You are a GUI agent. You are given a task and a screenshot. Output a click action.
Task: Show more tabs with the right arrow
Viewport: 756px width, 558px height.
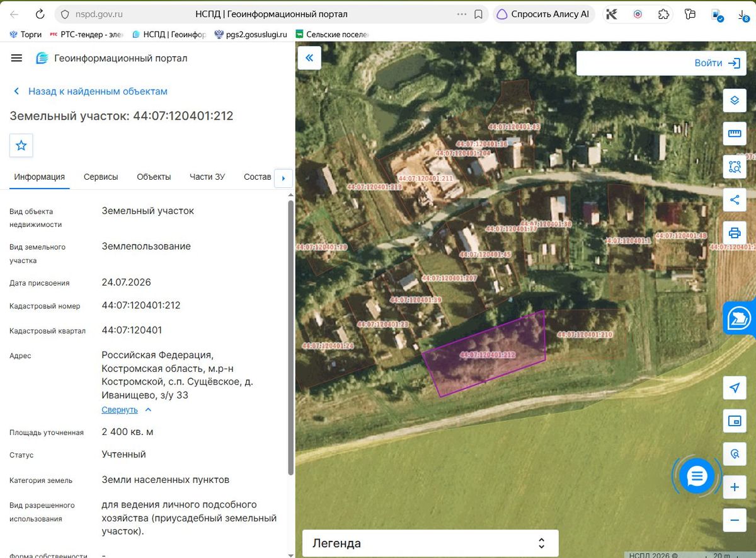pyautogui.click(x=283, y=178)
